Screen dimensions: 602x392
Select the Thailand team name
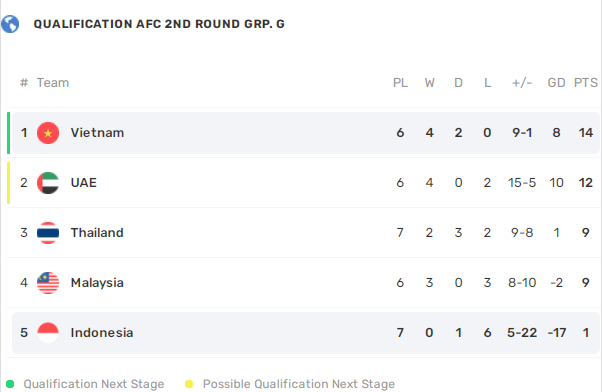coord(97,233)
